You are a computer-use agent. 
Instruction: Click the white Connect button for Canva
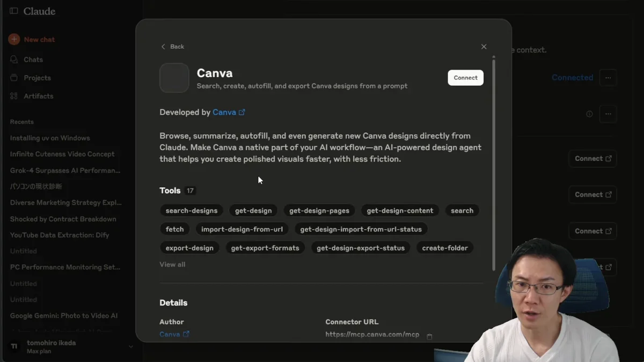click(x=465, y=78)
